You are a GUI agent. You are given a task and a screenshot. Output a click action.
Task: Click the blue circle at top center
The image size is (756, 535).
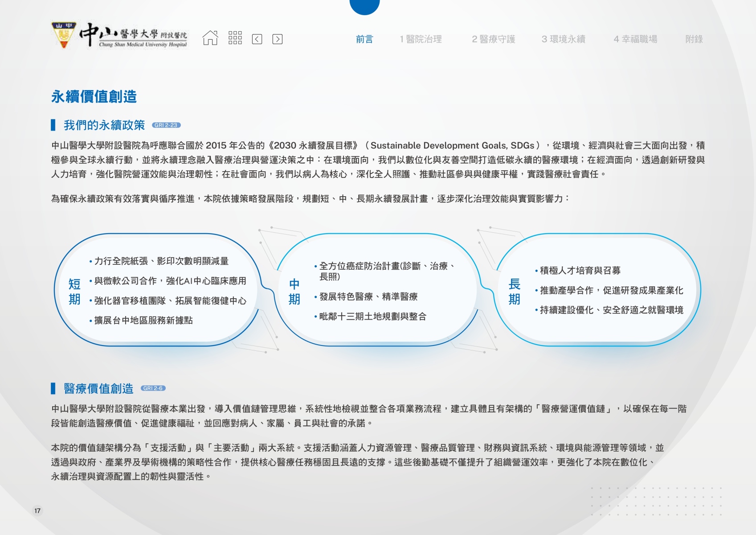[364, 5]
